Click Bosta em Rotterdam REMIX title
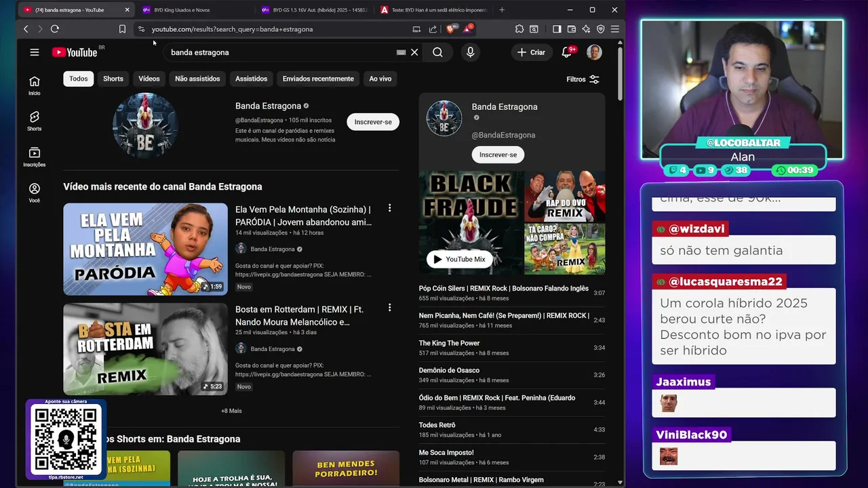The width and height of the screenshot is (868, 488). tap(299, 315)
